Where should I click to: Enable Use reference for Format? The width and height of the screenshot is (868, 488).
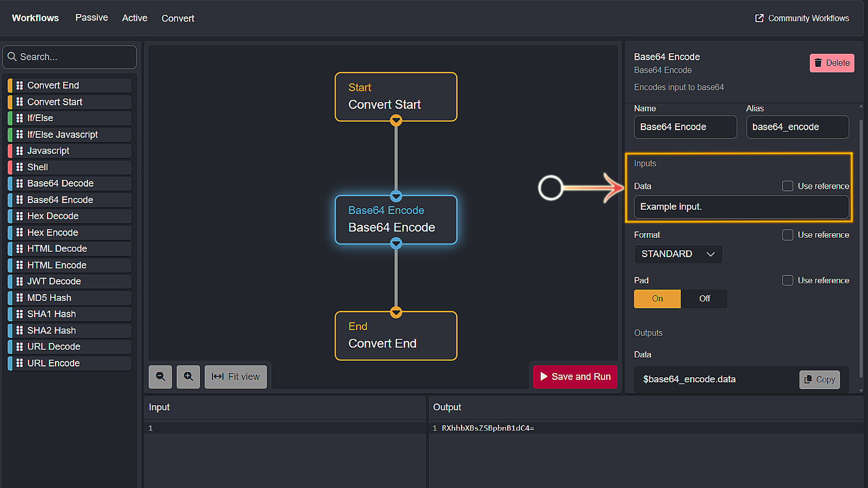788,234
